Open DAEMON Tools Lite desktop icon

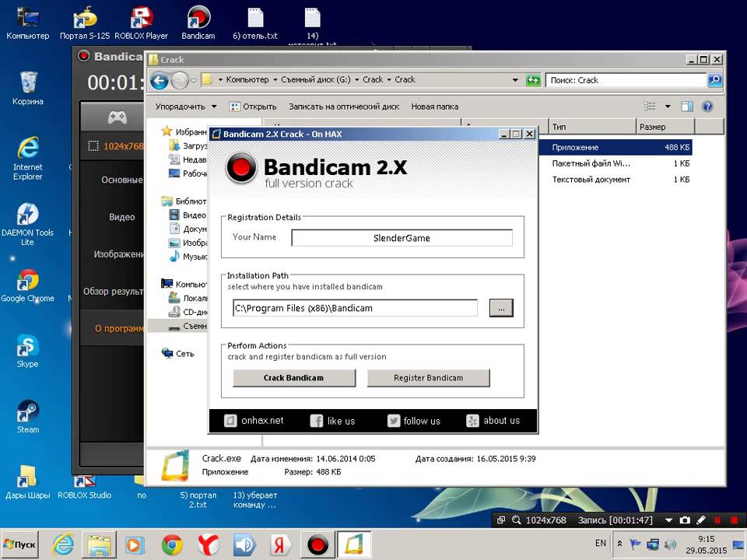pos(28,224)
